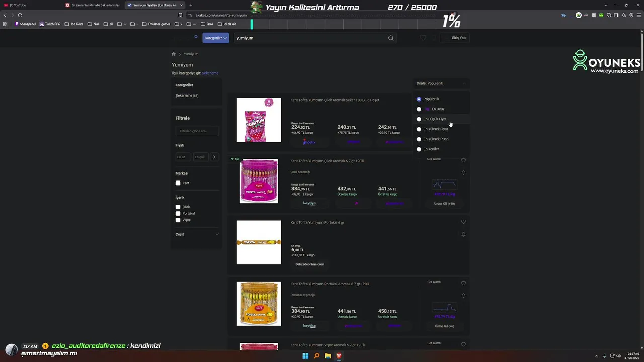Viewport: 644px width, 362px height.
Task: Favorite the Çilek Aromalı 6.7 gr 120'li product
Action: (463, 160)
